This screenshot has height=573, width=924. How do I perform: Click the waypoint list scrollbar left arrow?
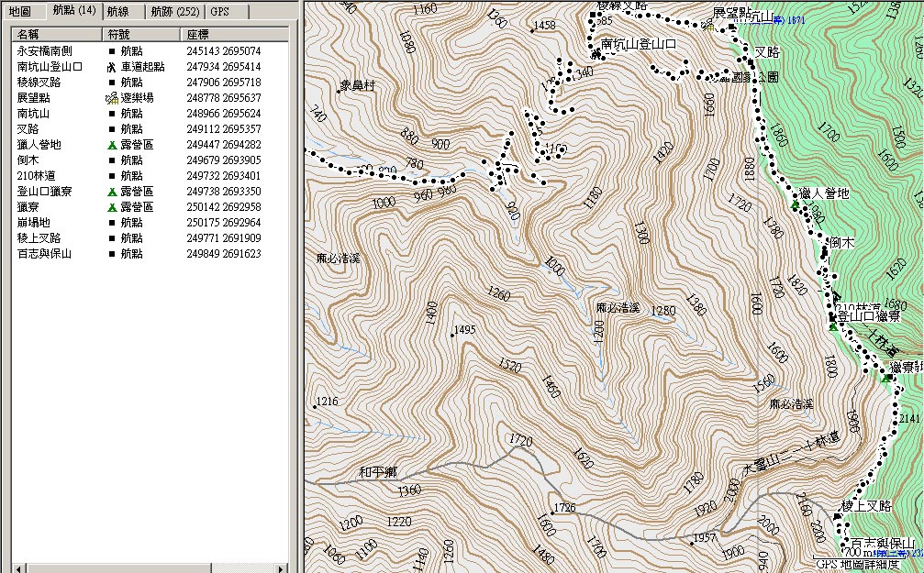[x=19, y=569]
